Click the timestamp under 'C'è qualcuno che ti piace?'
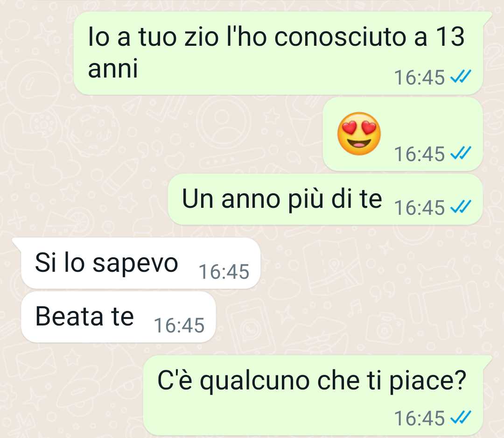Viewport: 504px width, 438px height. 420,418
